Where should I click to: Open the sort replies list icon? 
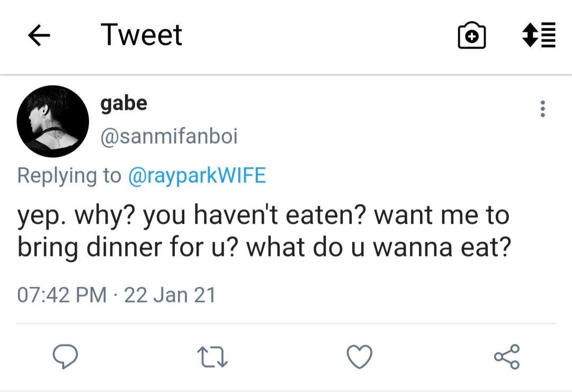tap(539, 35)
